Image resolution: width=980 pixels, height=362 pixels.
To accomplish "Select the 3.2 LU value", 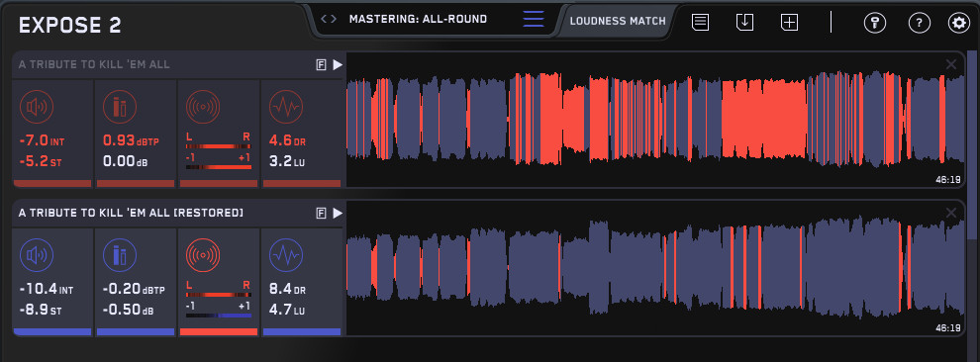I will click(287, 161).
